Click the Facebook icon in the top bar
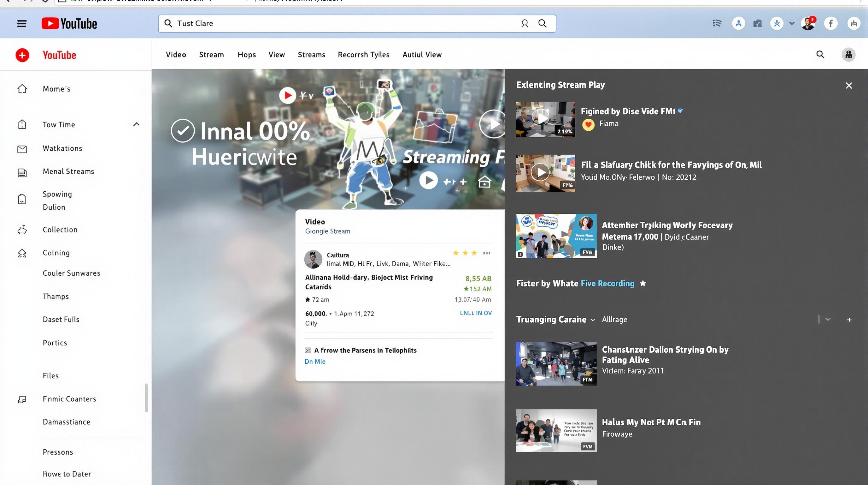Screen dimensions: 868x485 point(830,23)
